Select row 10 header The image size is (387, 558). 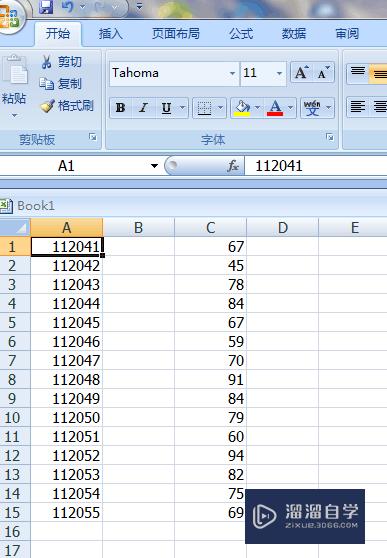[15, 417]
